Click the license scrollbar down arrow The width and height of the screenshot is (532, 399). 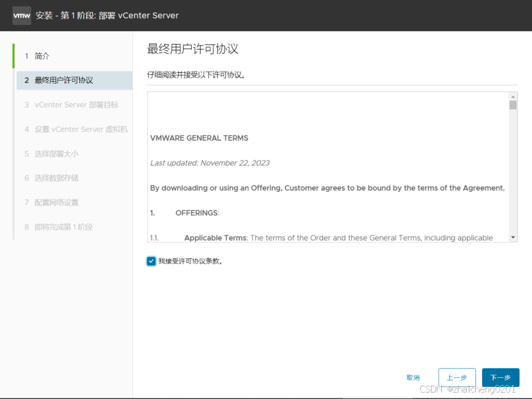pos(513,237)
